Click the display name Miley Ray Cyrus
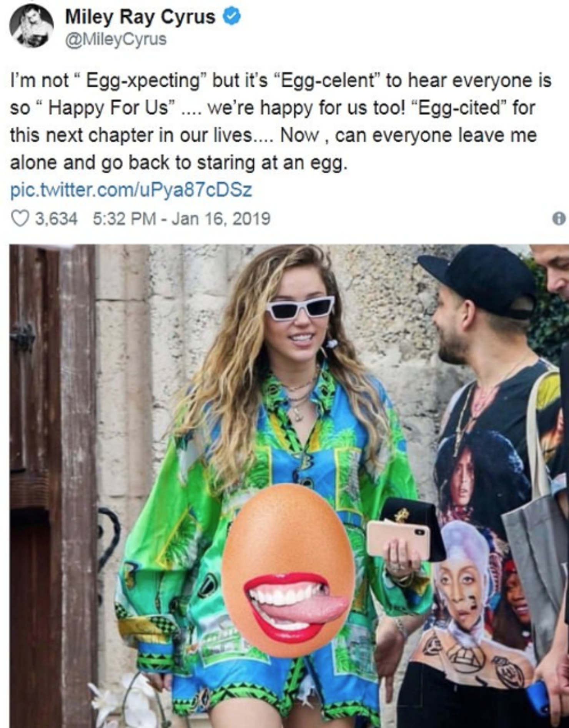569x728 pixels. [x=140, y=17]
